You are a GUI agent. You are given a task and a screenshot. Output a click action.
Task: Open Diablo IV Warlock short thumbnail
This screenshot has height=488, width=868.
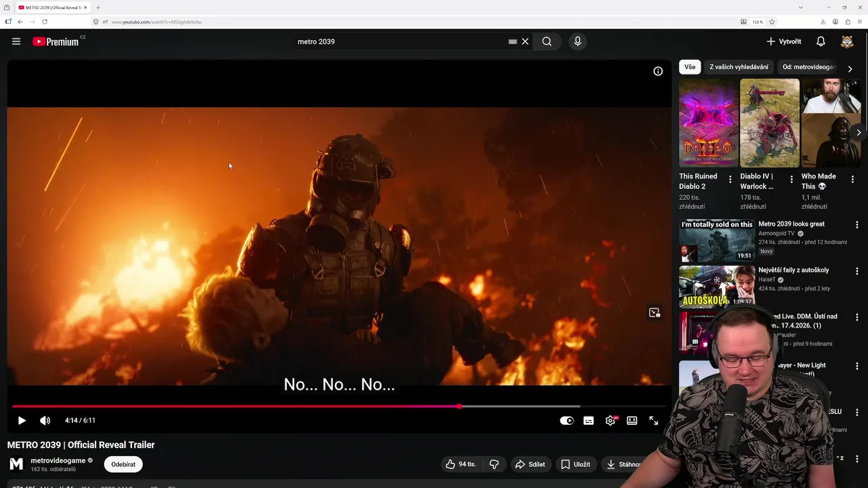tap(770, 123)
